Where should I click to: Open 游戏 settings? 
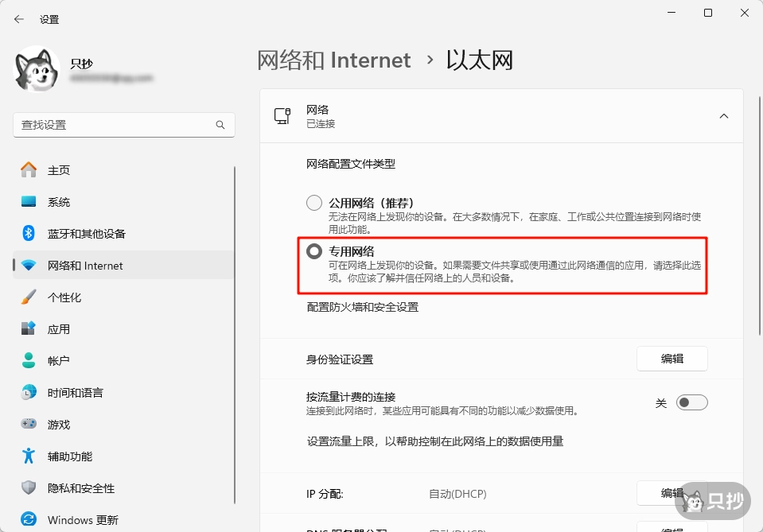(56, 425)
